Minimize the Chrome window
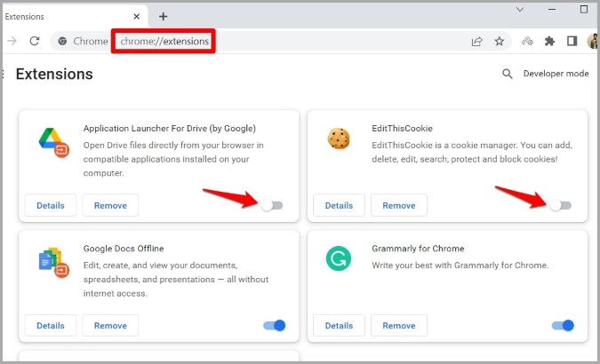The image size is (600, 364). [552, 9]
